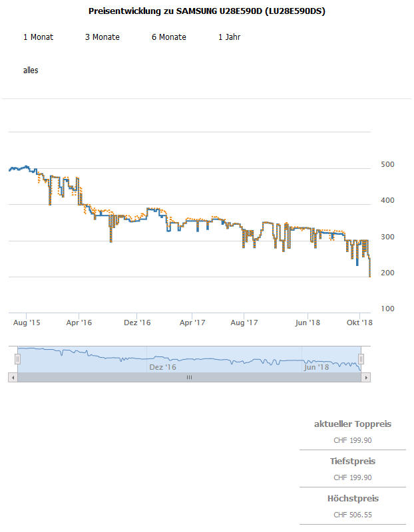The width and height of the screenshot is (414, 532).
Task: Click the Dez '16 label in navigator
Action: [x=163, y=367]
